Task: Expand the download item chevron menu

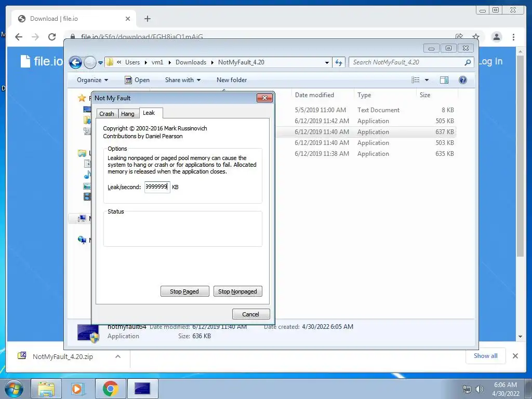Action: 118,356
